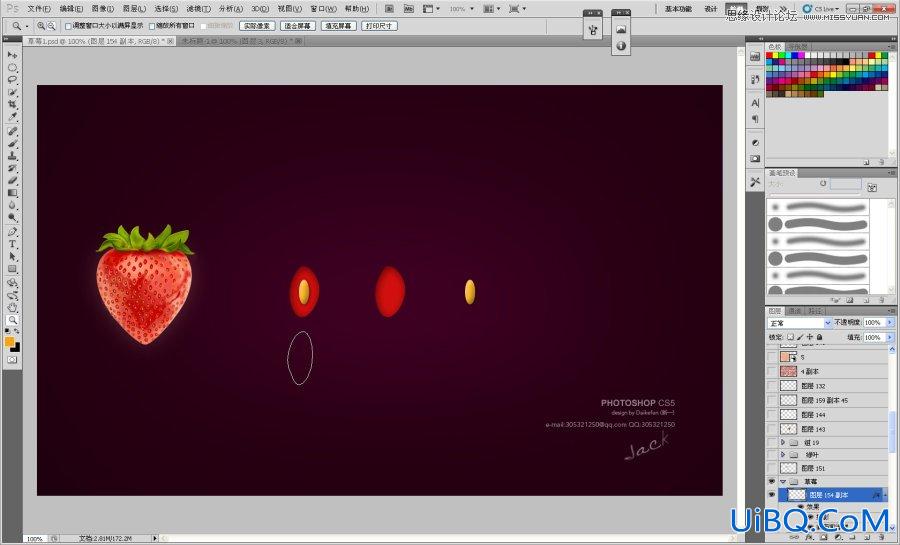Show the 4 副本 layer
The height and width of the screenshot is (545, 900).
coord(771,371)
